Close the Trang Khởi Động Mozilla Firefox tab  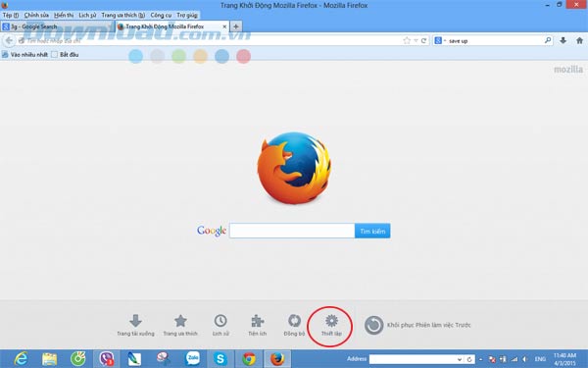click(x=224, y=26)
